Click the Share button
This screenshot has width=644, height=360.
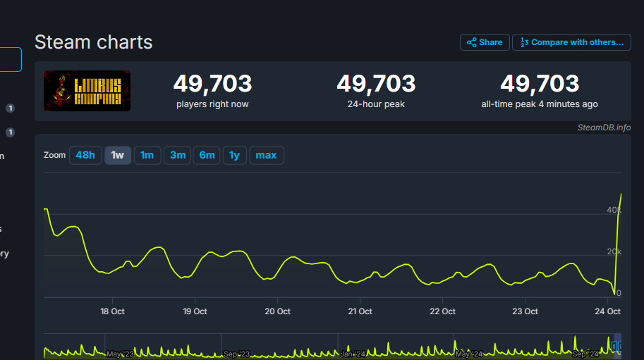click(485, 42)
